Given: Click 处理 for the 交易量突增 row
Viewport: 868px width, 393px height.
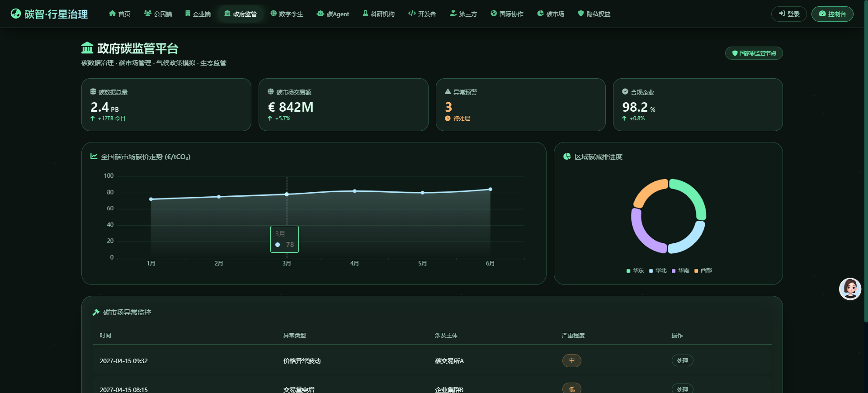Looking at the screenshot, I should click(682, 389).
